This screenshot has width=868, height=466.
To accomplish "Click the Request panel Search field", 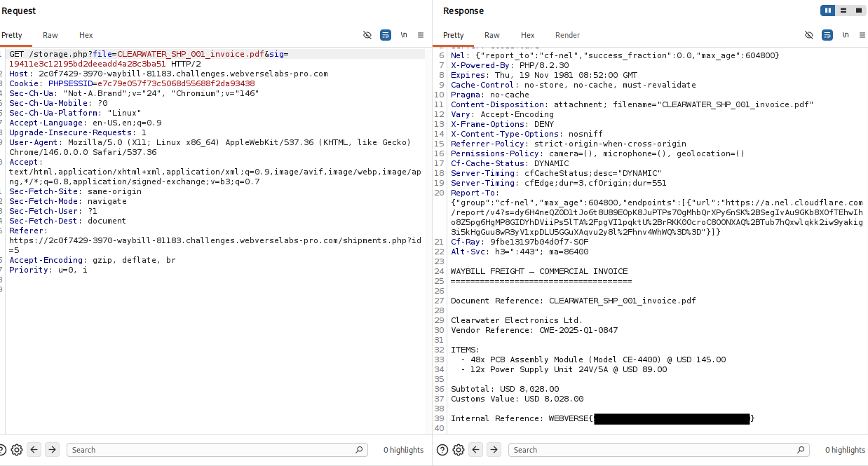I will tap(217, 450).
